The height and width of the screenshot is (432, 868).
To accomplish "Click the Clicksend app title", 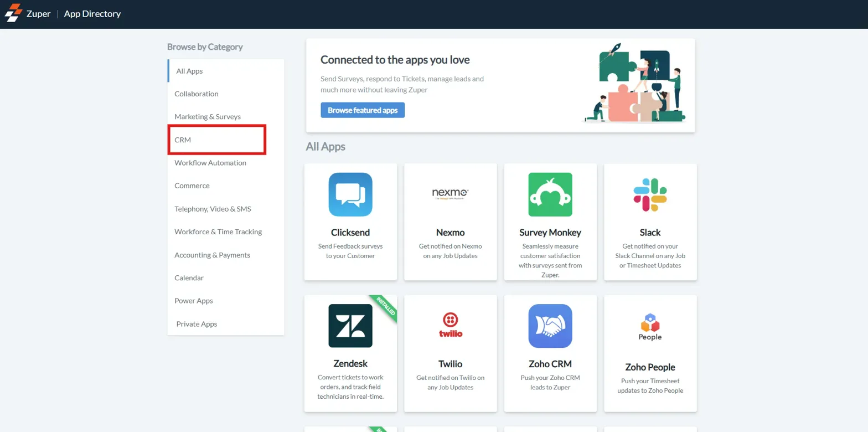I will tap(350, 232).
